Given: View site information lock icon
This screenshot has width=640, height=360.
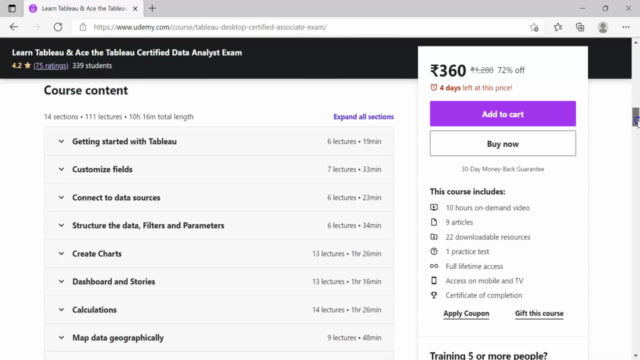Looking at the screenshot, I should [83, 27].
